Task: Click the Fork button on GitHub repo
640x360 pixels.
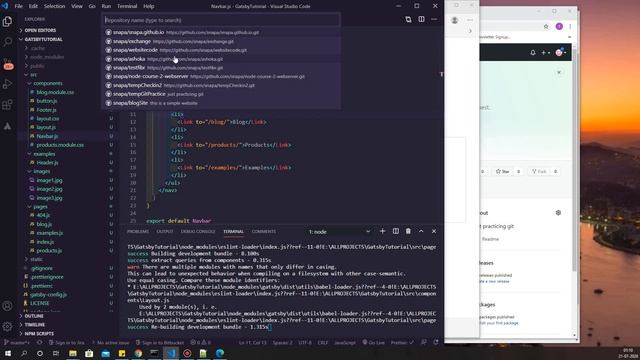Action: point(539,171)
